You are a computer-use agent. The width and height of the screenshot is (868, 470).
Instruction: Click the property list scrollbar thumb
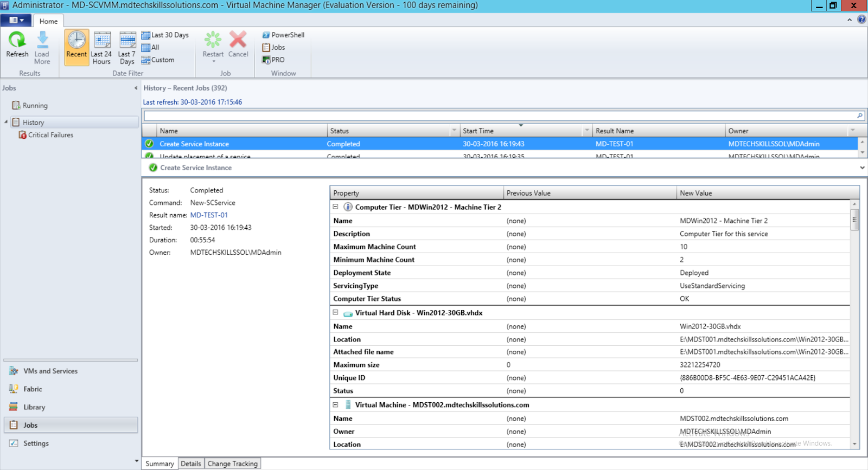click(855, 220)
